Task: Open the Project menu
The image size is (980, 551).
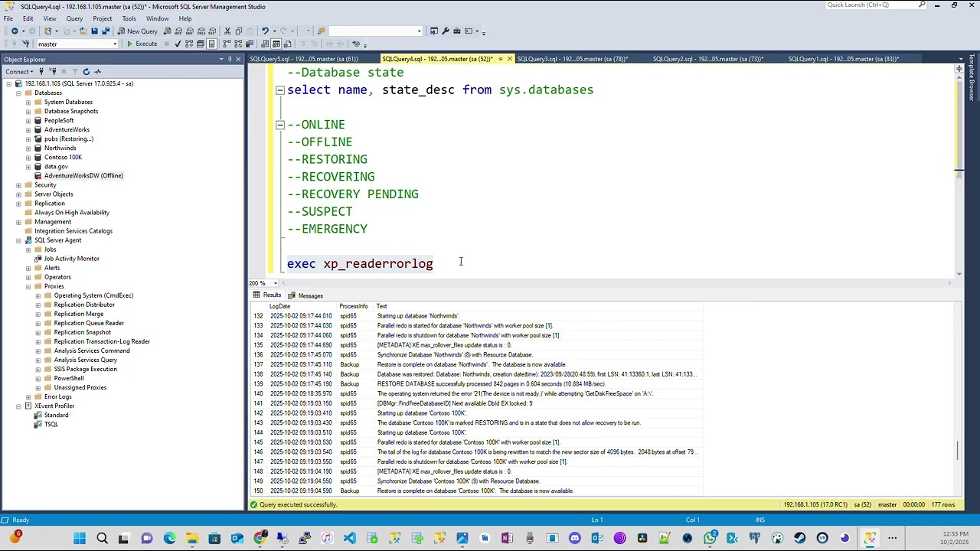Action: tap(102, 18)
